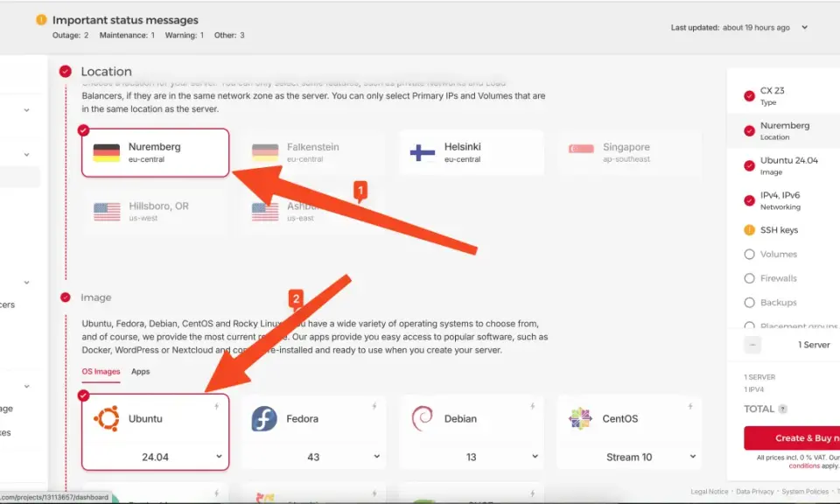Click the empty circle beside Firewalls
This screenshot has height=504, width=840.
click(x=750, y=278)
